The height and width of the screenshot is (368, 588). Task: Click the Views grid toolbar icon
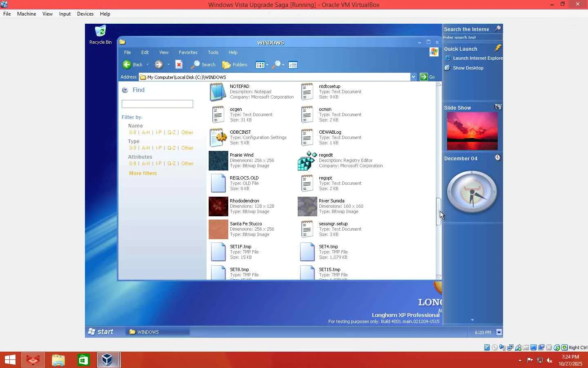click(260, 65)
